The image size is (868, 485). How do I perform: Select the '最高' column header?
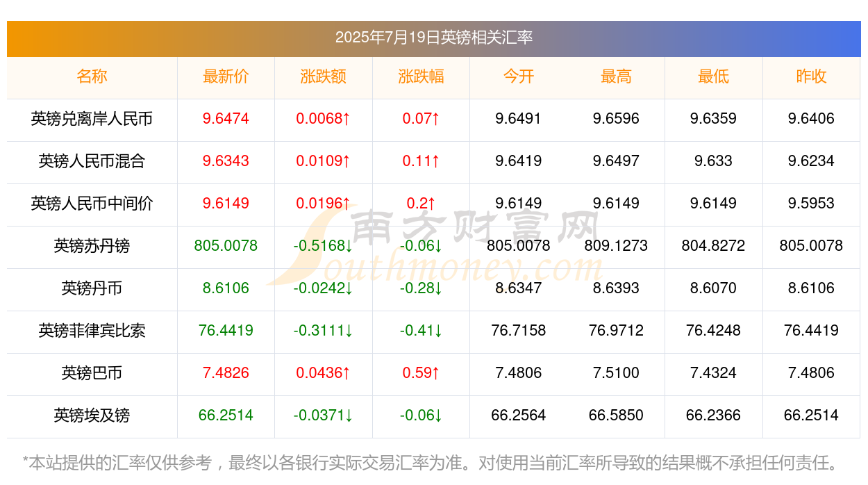[x=616, y=76]
